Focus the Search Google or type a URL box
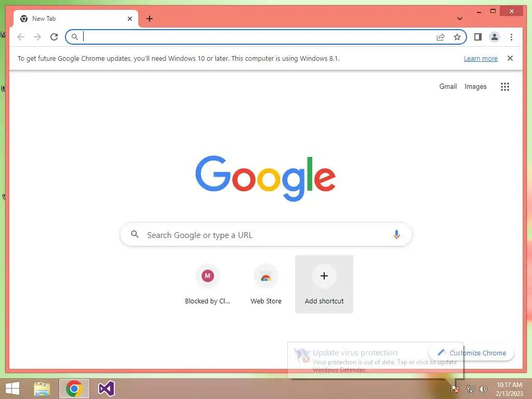This screenshot has height=399, width=532. click(266, 234)
